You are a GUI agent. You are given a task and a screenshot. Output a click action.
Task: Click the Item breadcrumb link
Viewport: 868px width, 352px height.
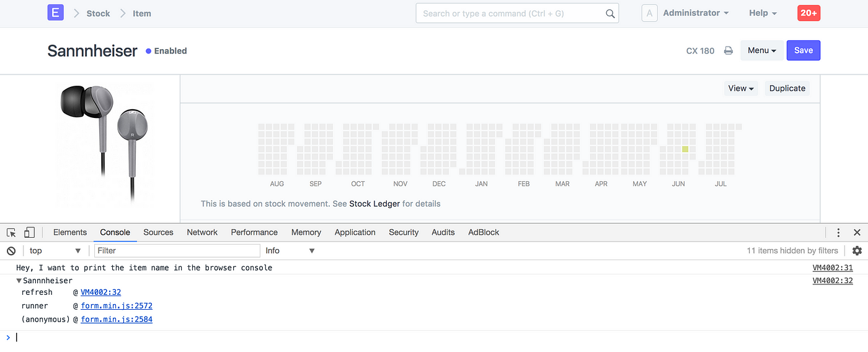[x=142, y=13]
